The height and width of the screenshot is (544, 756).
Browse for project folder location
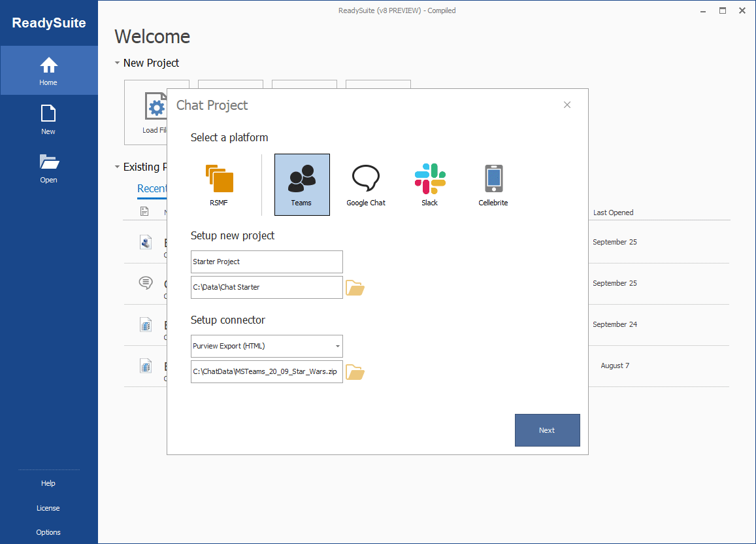tap(355, 288)
